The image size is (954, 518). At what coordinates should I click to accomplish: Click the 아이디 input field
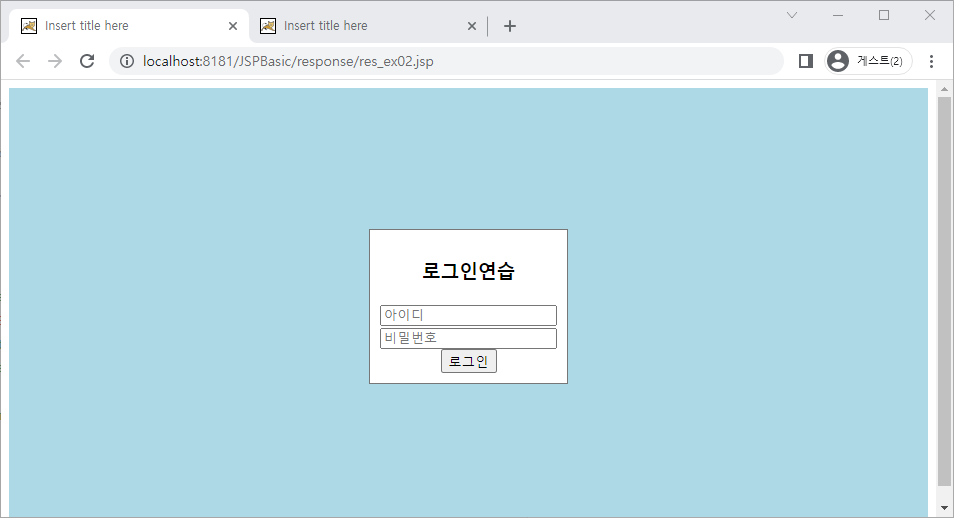pos(468,315)
